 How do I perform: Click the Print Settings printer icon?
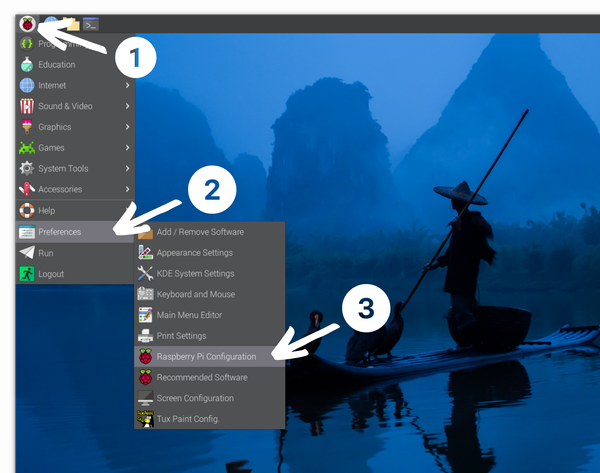pos(146,336)
